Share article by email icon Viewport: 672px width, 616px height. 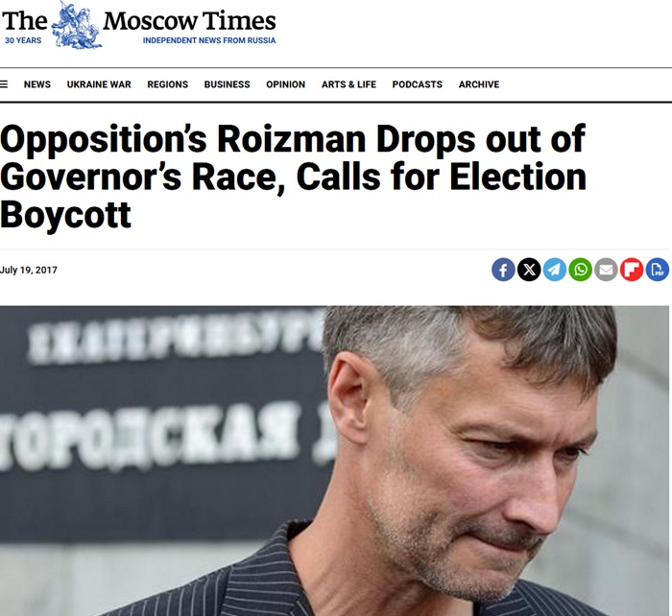click(606, 270)
